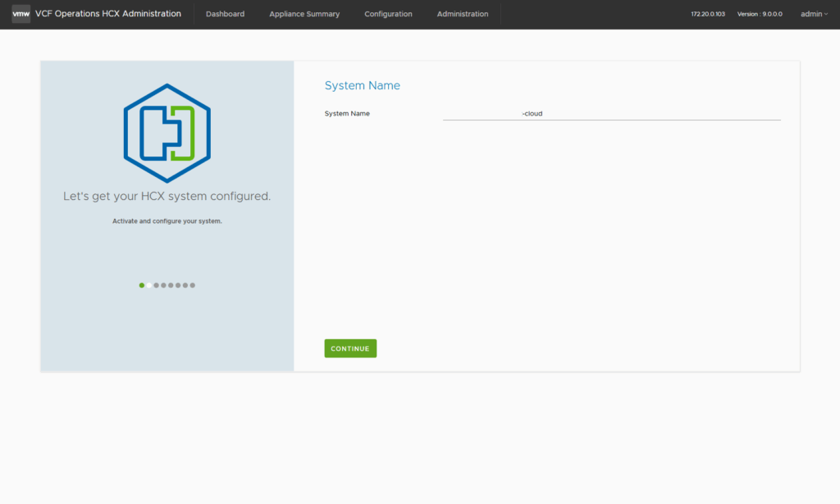Viewport: 840px width, 504px height.
Task: Click the third wizard step dot
Action: point(157,285)
